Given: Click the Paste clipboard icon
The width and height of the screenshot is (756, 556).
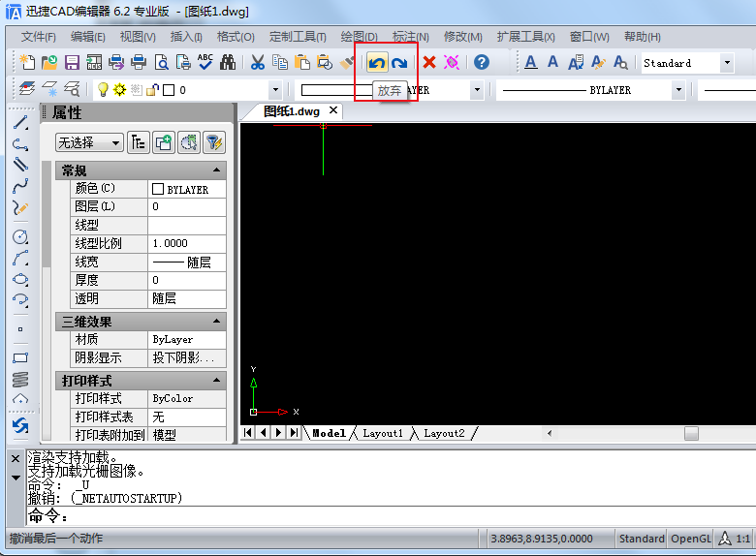Looking at the screenshot, I should pos(301,62).
